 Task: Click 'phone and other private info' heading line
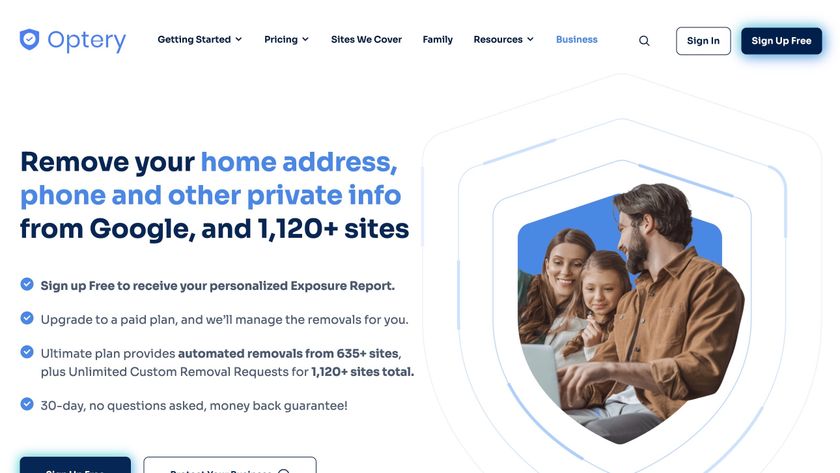tap(211, 196)
